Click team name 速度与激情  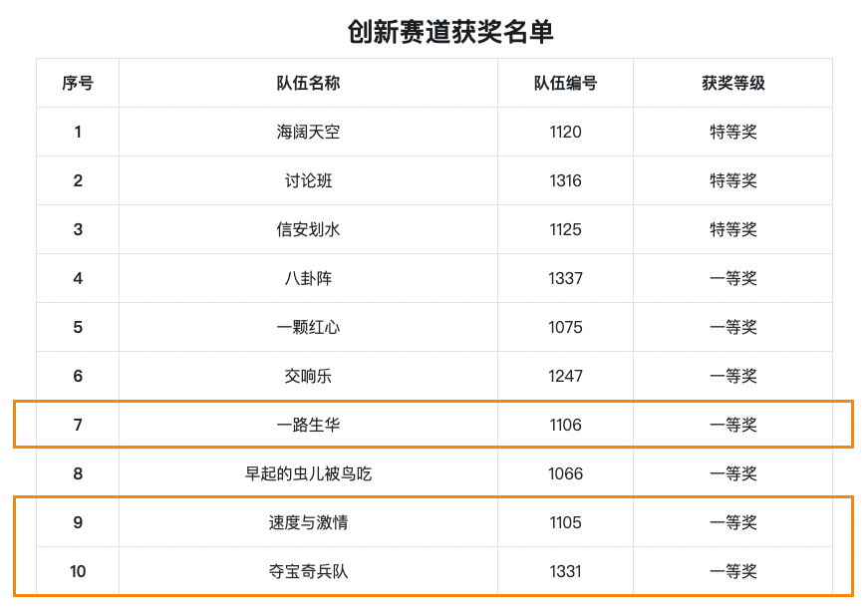308,522
